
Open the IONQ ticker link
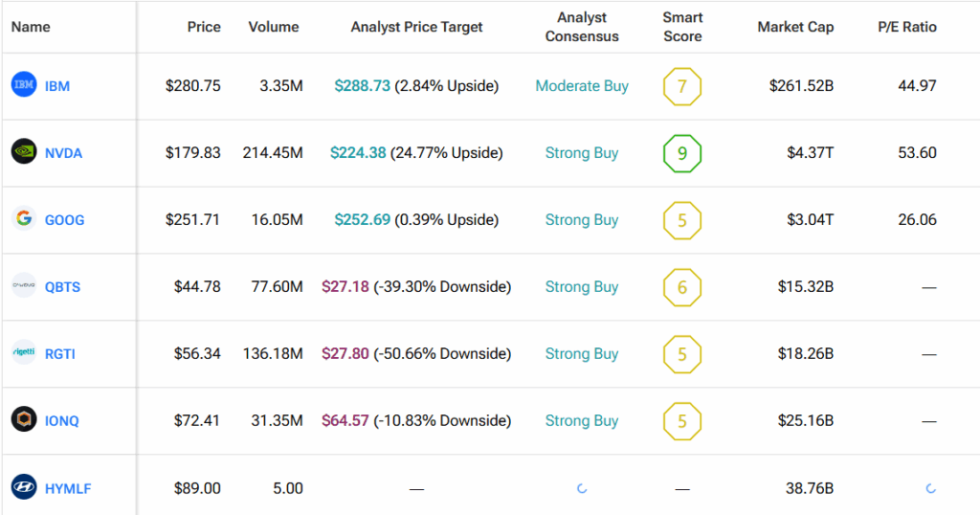tap(64, 421)
